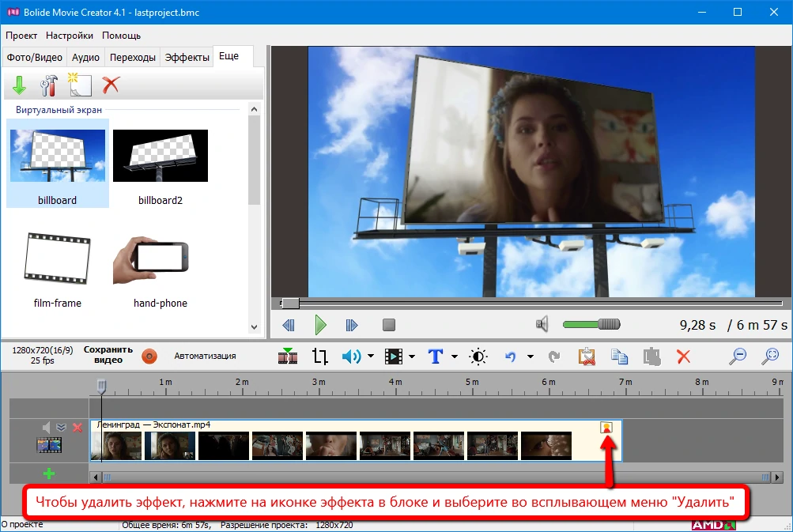Click the preview seek bar handle
This screenshot has width=793, height=532.
pos(290,304)
